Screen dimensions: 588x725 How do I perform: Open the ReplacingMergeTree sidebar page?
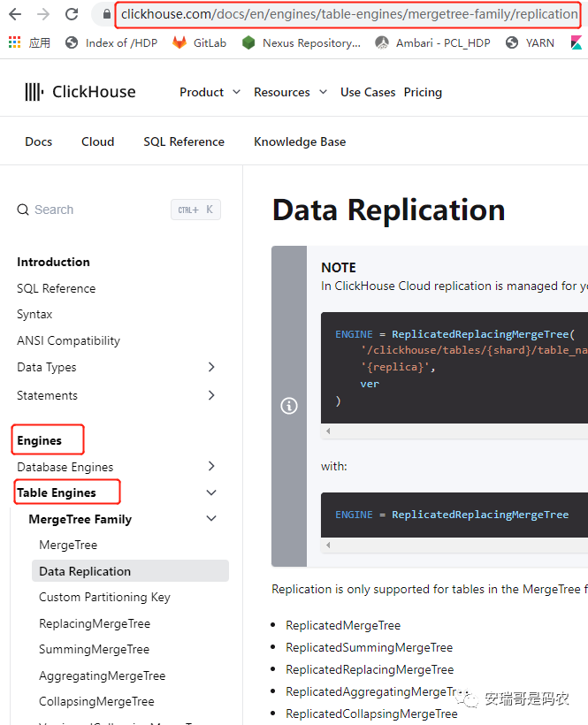95,623
